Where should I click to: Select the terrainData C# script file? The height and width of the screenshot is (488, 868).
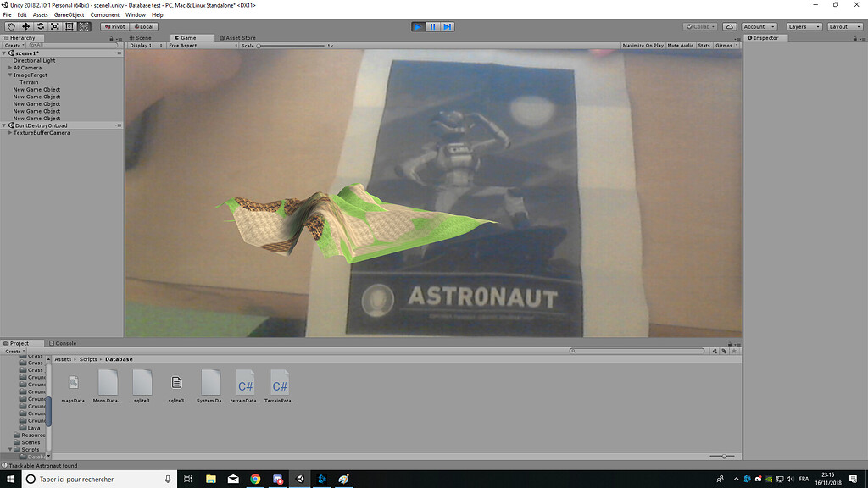click(x=245, y=386)
